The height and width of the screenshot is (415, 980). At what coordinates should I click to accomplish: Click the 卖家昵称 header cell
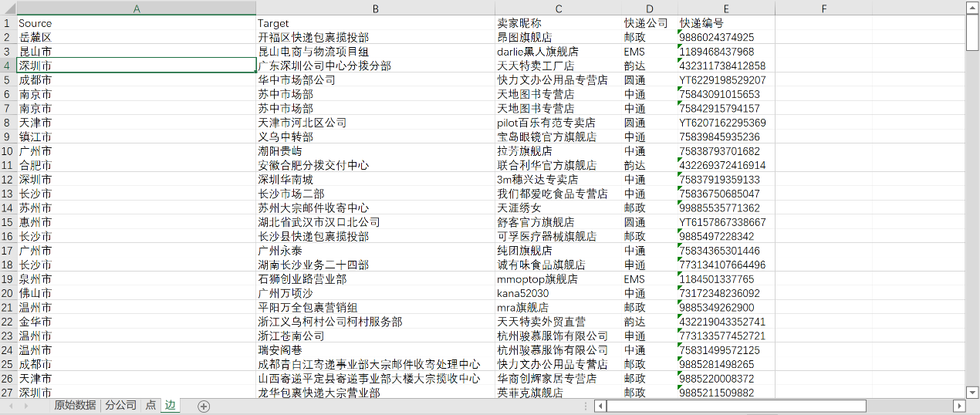click(559, 23)
